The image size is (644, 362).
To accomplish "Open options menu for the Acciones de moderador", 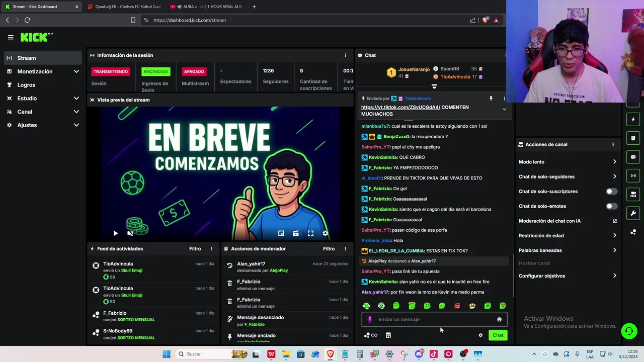I will click(x=345, y=249).
